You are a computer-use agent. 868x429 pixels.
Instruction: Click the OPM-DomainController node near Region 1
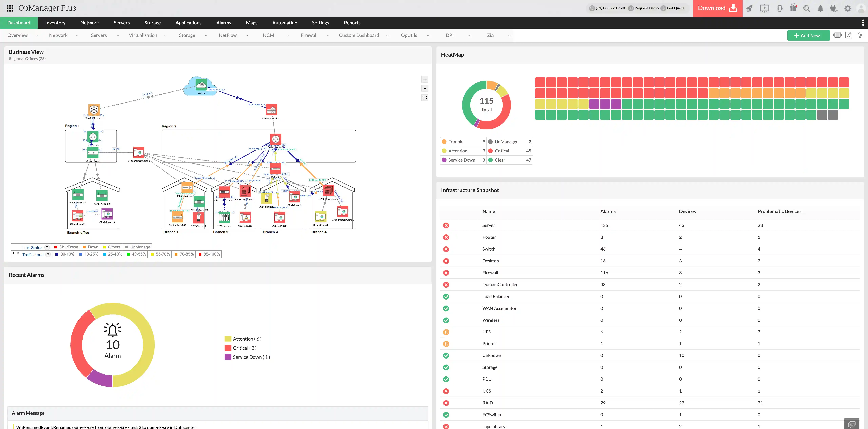click(139, 152)
